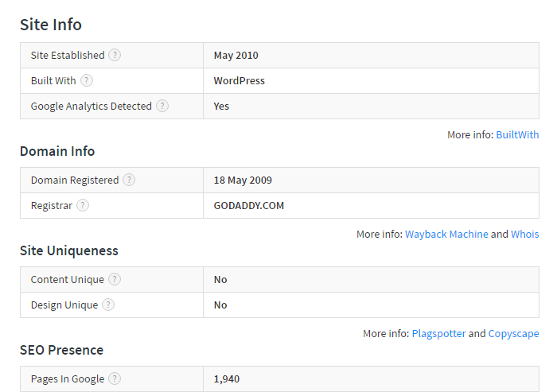This screenshot has width=557, height=392.
Task: Click Content Unique question mark icon
Action: click(x=115, y=280)
